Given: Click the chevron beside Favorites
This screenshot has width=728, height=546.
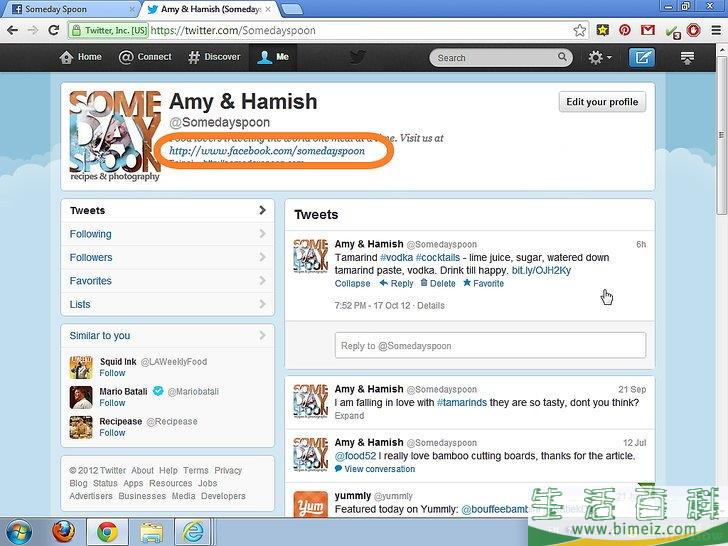Looking at the screenshot, I should pos(262,280).
